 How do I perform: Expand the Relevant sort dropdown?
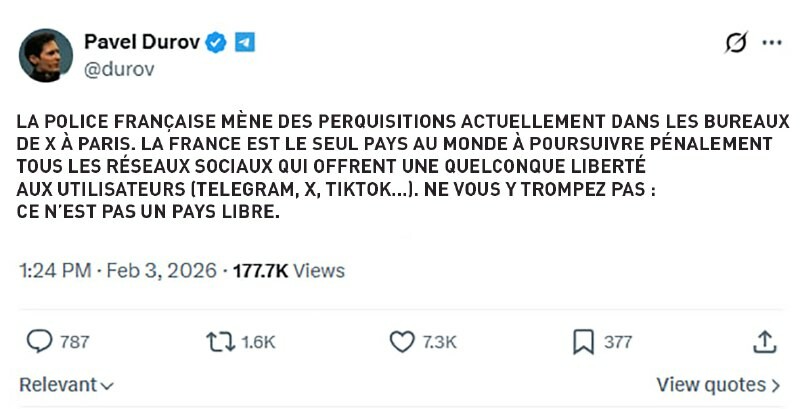pyautogui.click(x=67, y=385)
